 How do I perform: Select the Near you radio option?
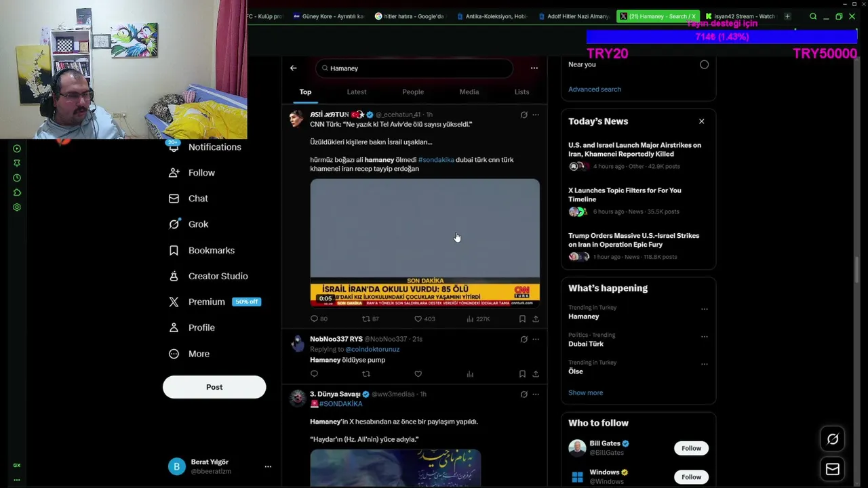[704, 64]
